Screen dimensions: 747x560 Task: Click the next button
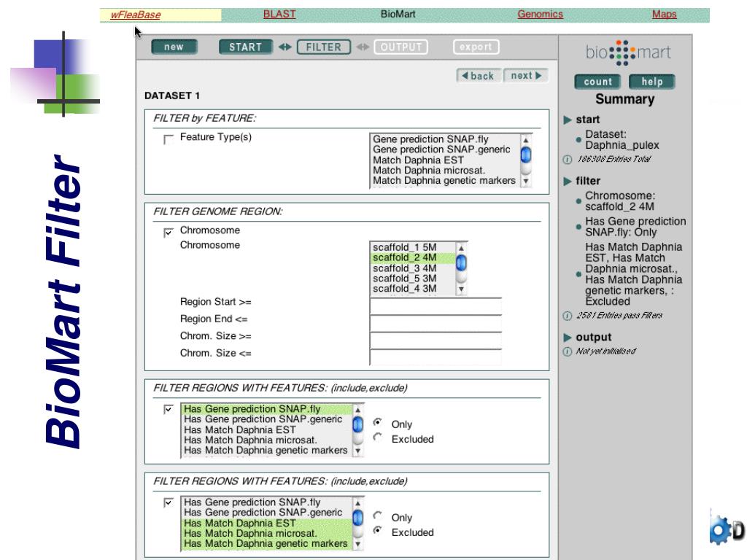pos(526,75)
